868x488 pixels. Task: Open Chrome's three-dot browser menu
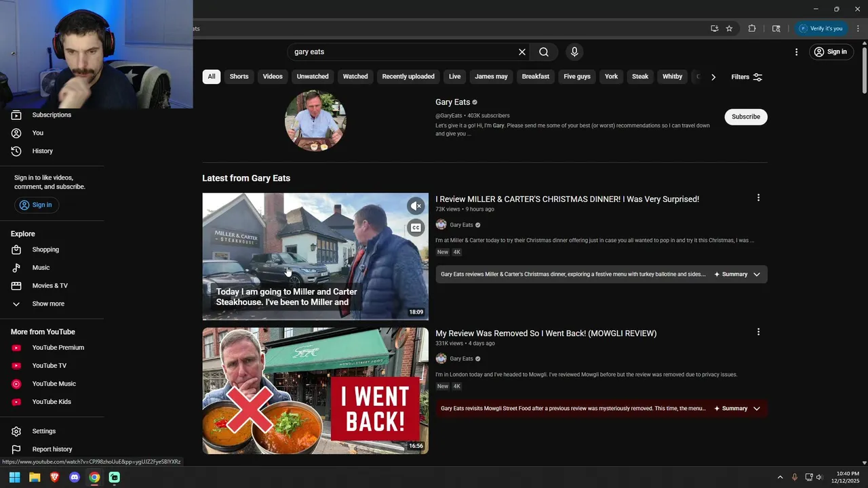tap(858, 28)
